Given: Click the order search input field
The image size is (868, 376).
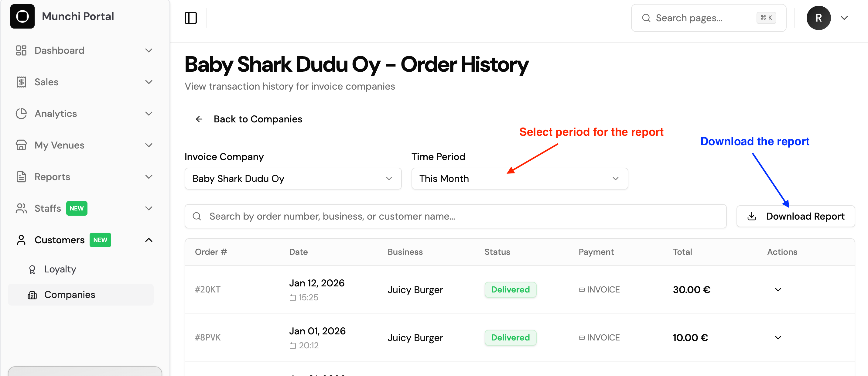Looking at the screenshot, I should [455, 216].
